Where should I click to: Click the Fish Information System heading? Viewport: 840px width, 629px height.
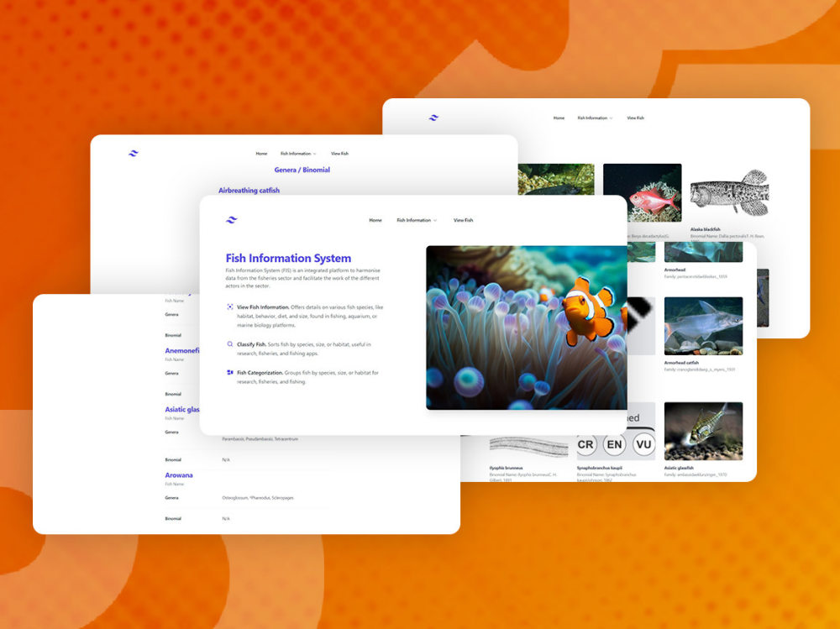288,259
